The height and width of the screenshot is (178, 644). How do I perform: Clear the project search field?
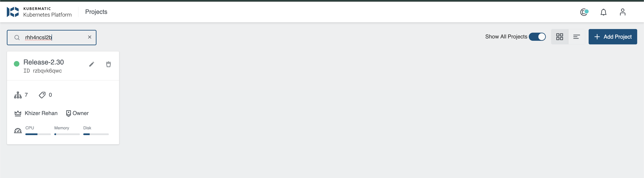(89, 37)
